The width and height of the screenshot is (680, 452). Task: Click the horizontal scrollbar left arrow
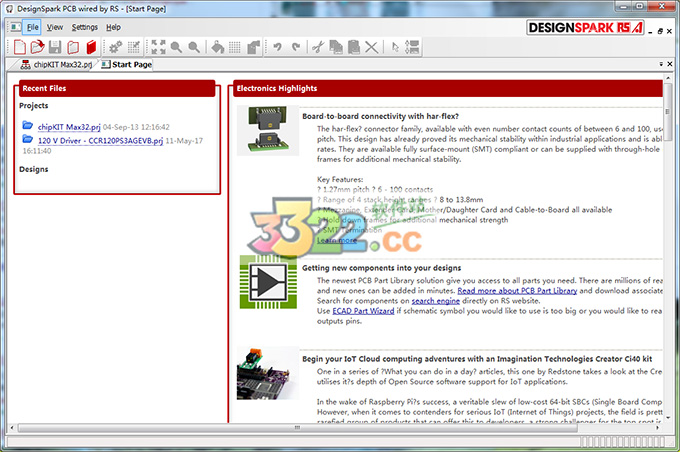point(12,428)
